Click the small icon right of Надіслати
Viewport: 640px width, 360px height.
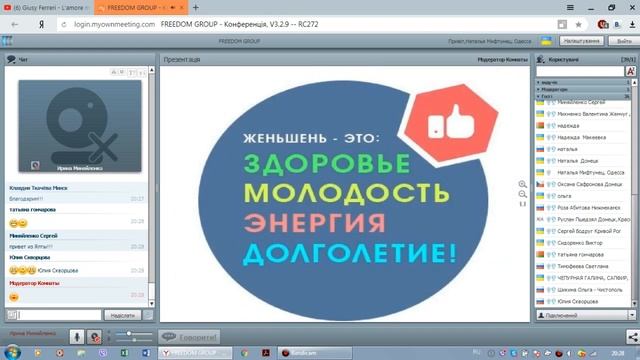pos(148,315)
